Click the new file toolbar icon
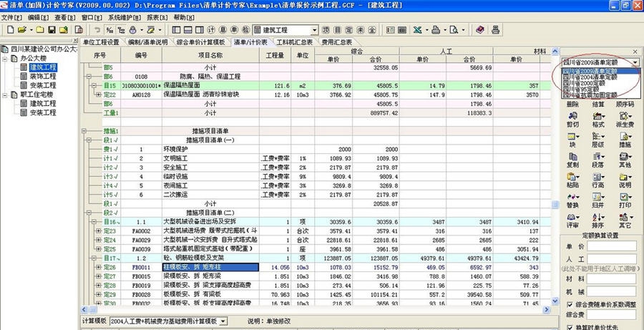This screenshot has width=644, height=330. coord(9,30)
